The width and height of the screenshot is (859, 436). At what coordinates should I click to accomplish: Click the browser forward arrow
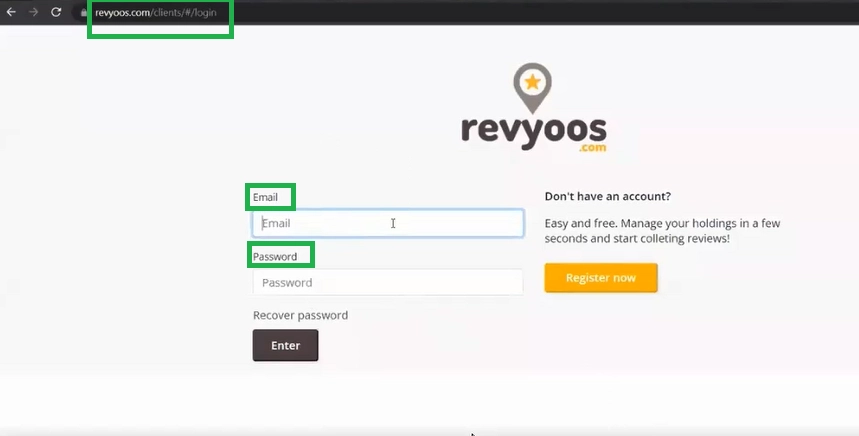point(33,12)
